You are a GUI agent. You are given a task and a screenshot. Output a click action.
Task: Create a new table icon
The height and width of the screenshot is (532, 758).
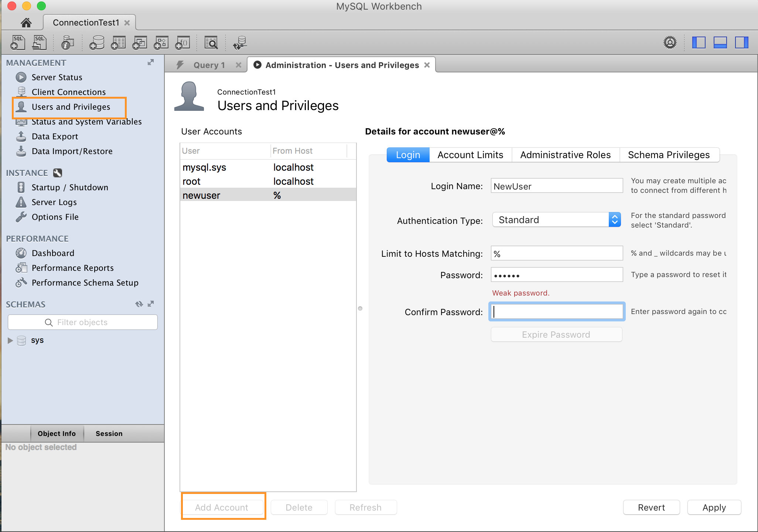(118, 42)
